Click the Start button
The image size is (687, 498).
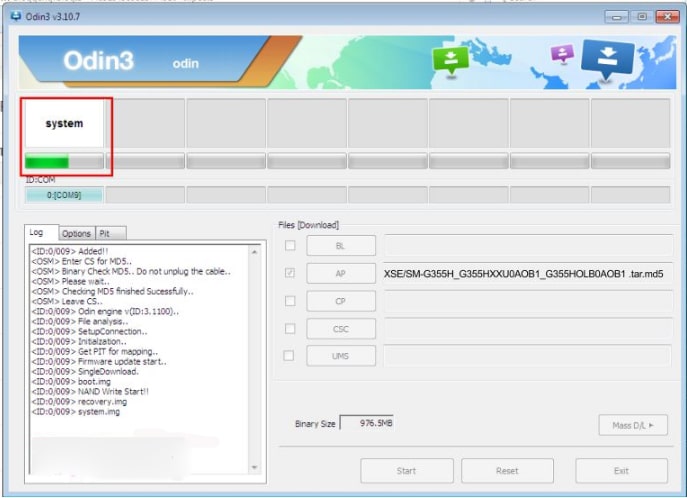(x=407, y=471)
